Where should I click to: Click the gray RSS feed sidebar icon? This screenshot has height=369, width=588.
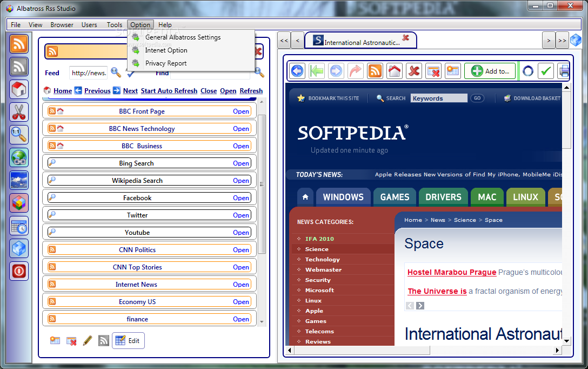click(19, 67)
